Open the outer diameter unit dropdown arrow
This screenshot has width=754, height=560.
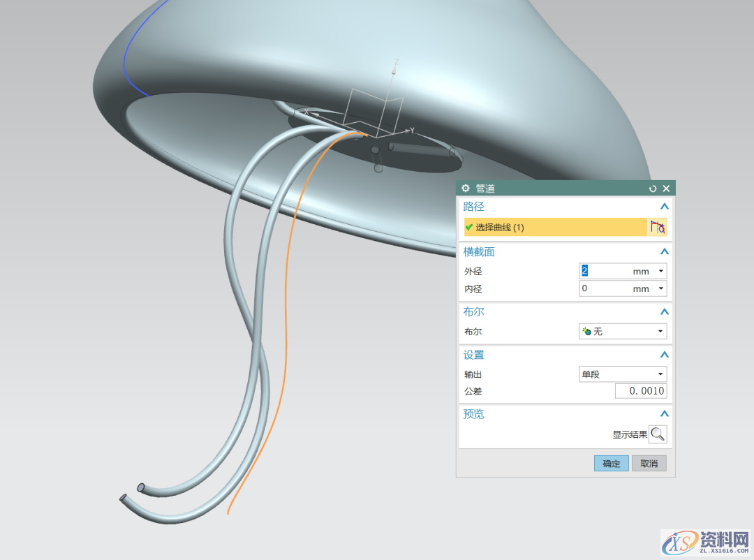tap(660, 272)
